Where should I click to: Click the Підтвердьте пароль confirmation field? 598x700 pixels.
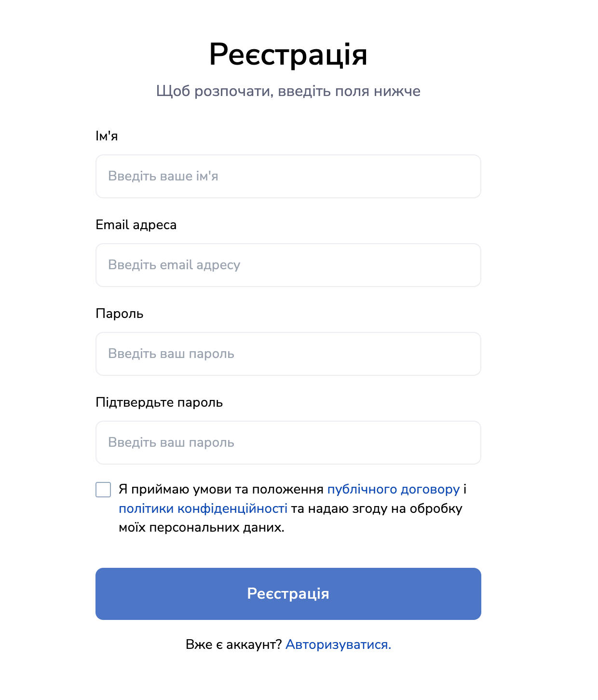pos(288,442)
